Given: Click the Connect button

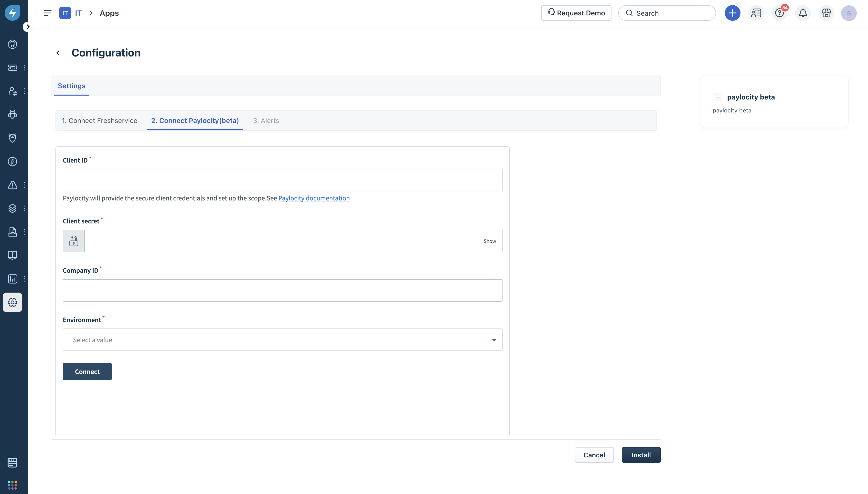Looking at the screenshot, I should point(87,372).
